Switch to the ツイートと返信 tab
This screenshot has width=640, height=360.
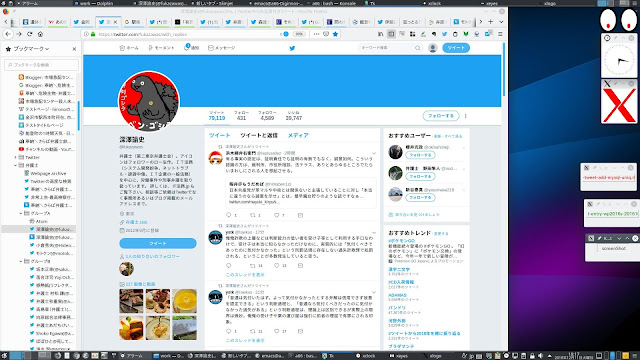tap(259, 136)
